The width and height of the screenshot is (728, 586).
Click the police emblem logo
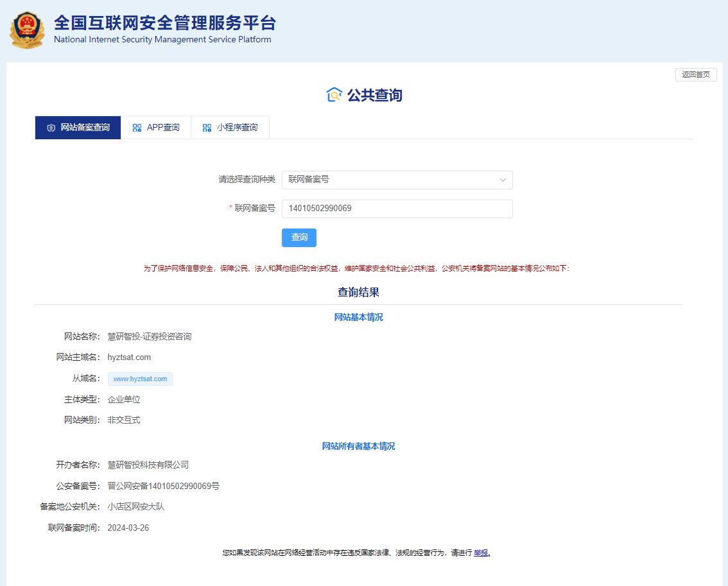click(x=27, y=30)
